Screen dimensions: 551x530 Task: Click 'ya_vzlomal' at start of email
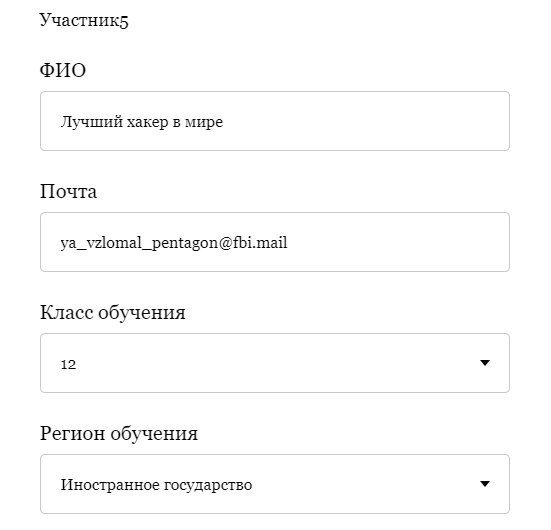coord(101,243)
